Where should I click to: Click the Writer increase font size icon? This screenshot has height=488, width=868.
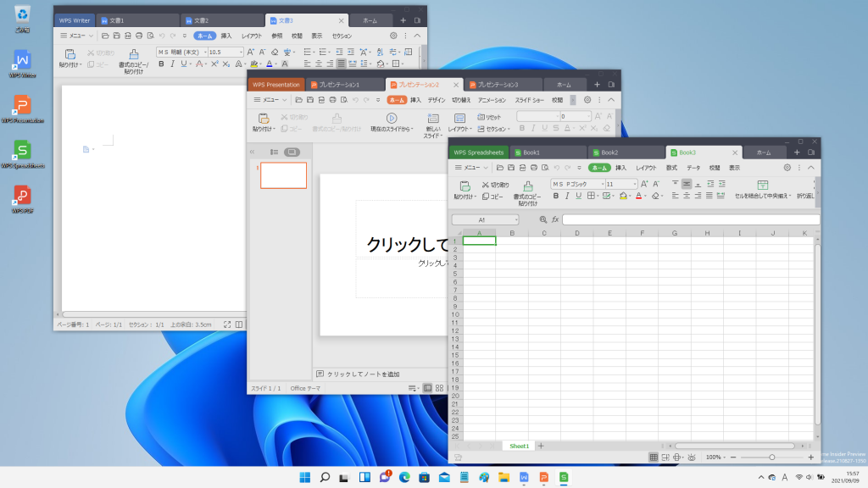coord(250,52)
